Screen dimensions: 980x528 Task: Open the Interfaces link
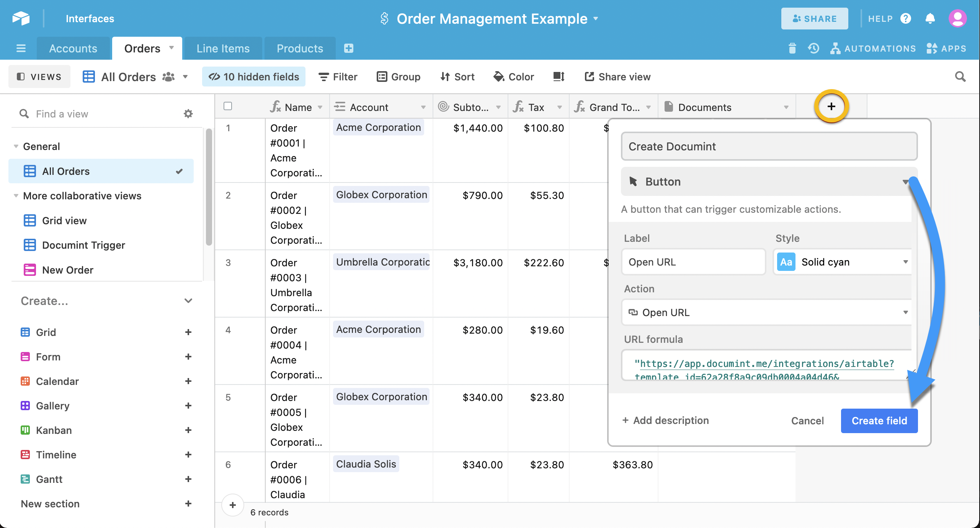click(x=90, y=18)
